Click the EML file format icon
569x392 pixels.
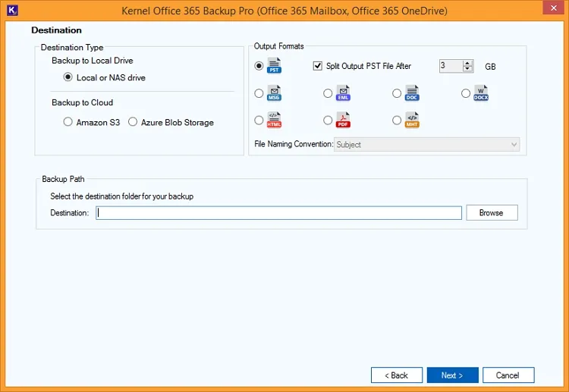343,93
